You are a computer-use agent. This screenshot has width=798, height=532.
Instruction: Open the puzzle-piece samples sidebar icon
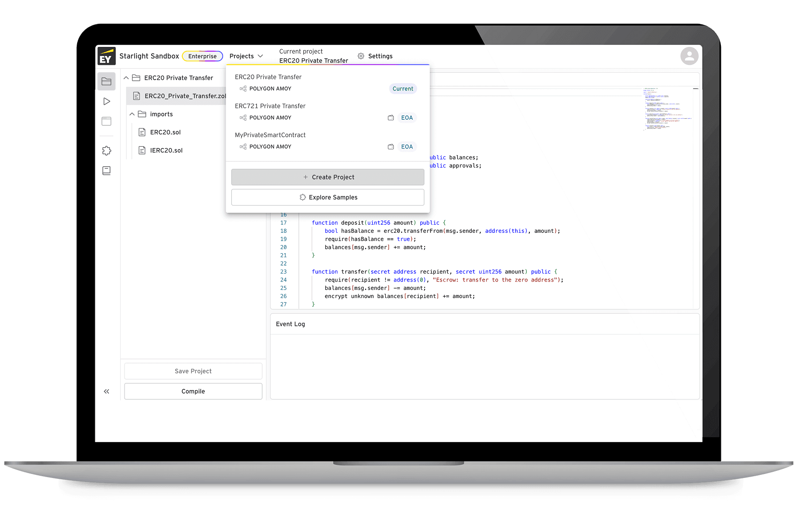coord(106,151)
